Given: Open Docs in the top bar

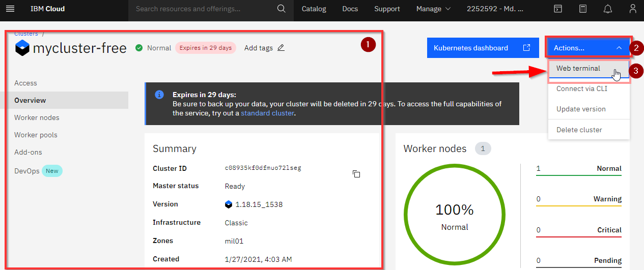Looking at the screenshot, I should [x=350, y=9].
